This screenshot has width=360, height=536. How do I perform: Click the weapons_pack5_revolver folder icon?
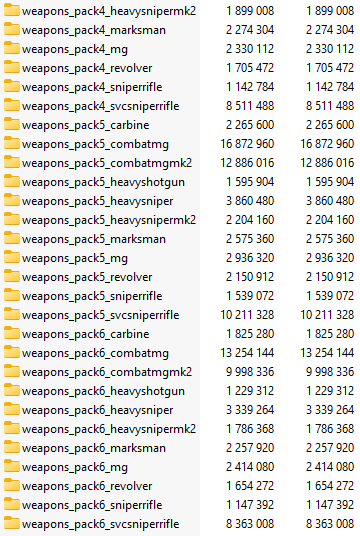click(12, 277)
